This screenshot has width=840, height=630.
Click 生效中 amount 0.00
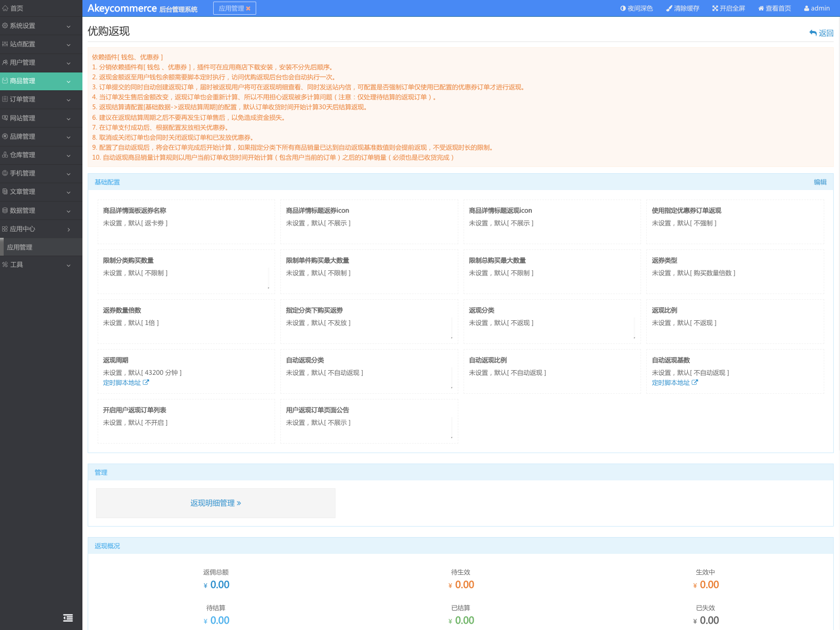pyautogui.click(x=709, y=585)
